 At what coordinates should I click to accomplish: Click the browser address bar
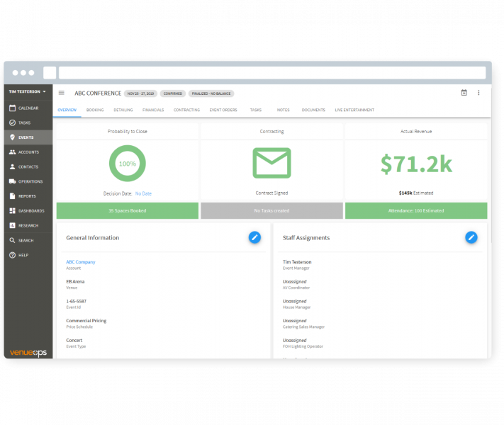[x=272, y=73]
